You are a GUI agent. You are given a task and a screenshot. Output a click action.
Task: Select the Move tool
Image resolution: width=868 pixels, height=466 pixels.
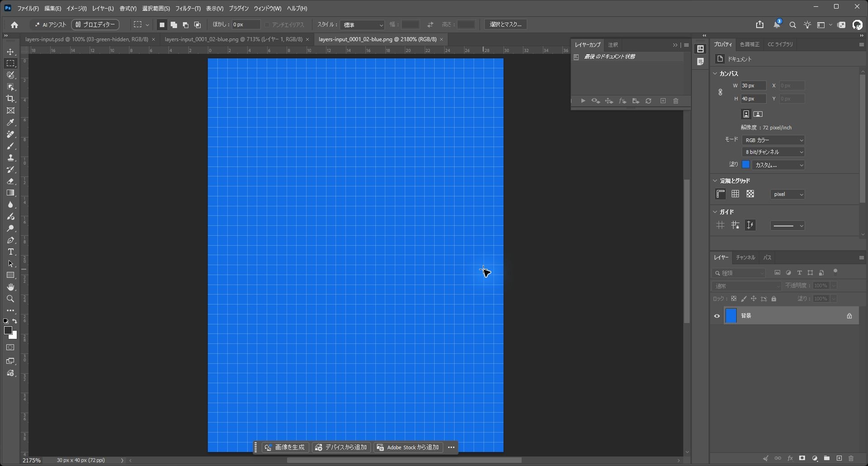[x=10, y=52]
